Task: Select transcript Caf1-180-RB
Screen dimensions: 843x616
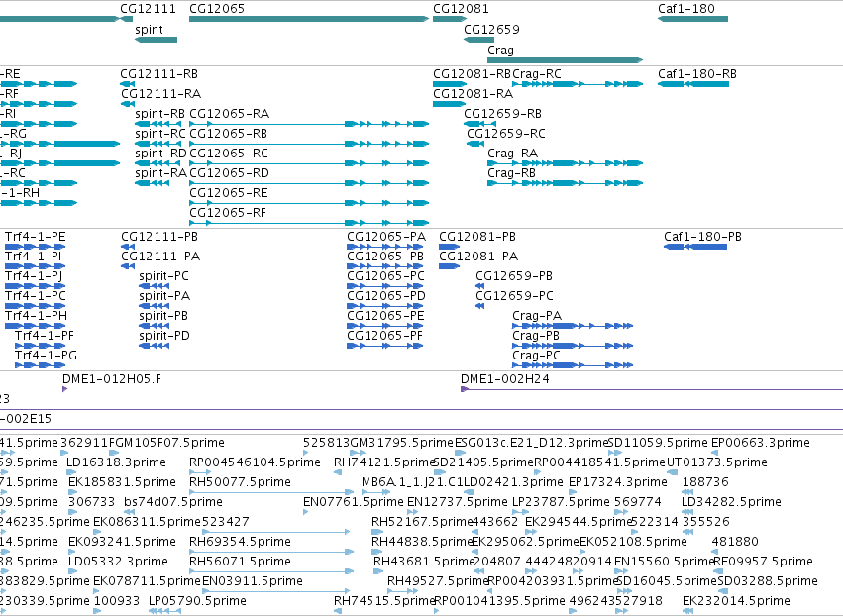Action: pos(693,84)
